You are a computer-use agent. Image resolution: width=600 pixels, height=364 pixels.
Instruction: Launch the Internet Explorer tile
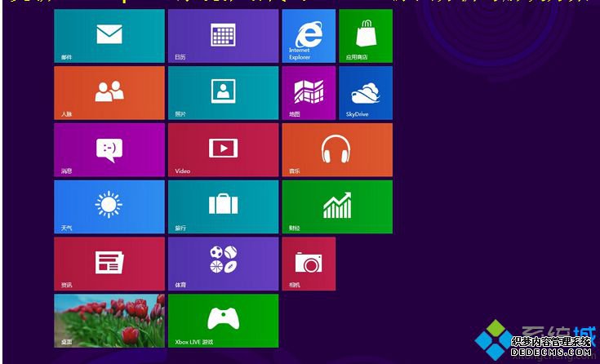click(x=309, y=36)
